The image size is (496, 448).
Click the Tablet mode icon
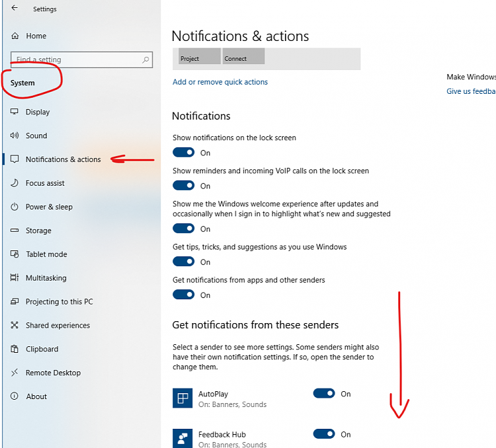click(x=15, y=254)
